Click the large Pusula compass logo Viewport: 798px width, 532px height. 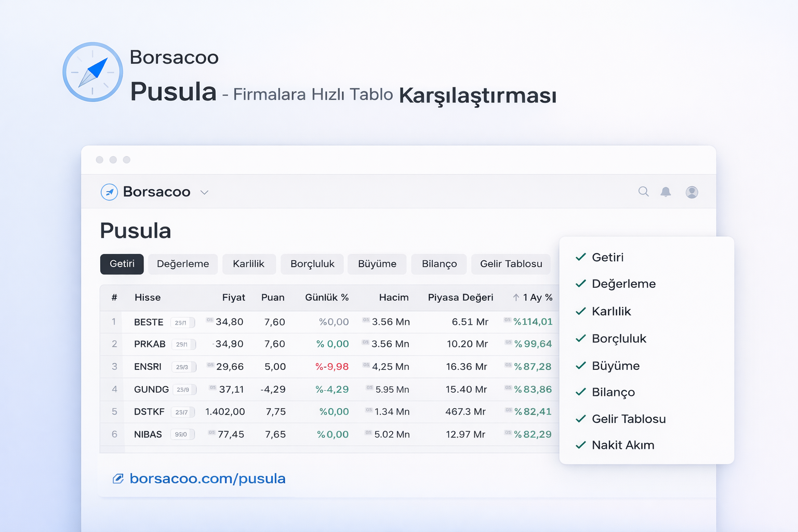point(92,72)
